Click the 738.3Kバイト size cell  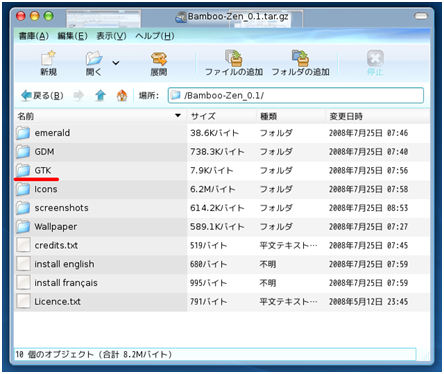217,152
